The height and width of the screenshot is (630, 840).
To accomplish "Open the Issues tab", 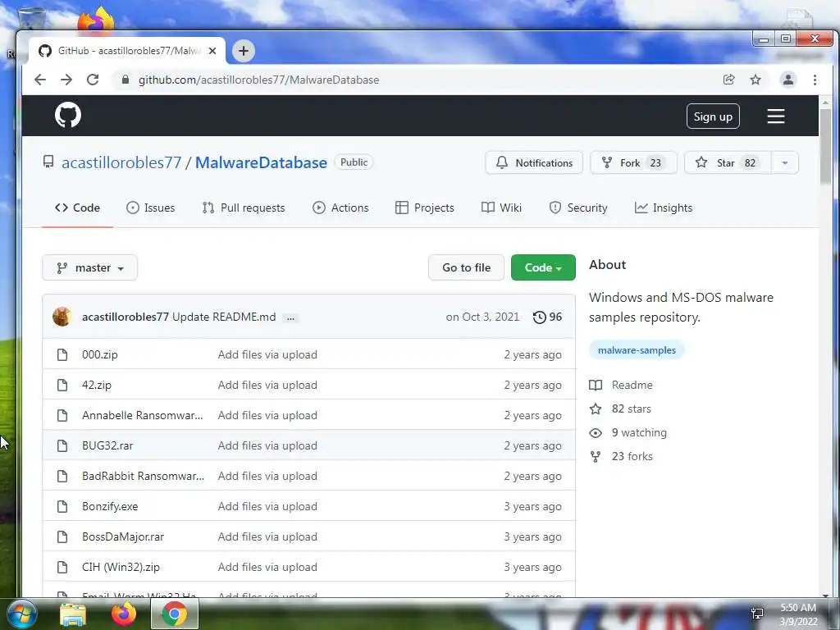I will point(151,208).
